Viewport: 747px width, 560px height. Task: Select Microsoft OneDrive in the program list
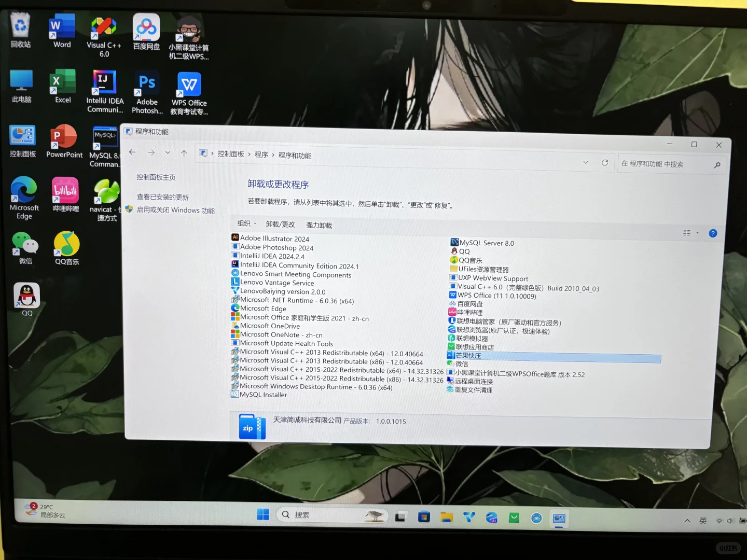[x=266, y=326]
